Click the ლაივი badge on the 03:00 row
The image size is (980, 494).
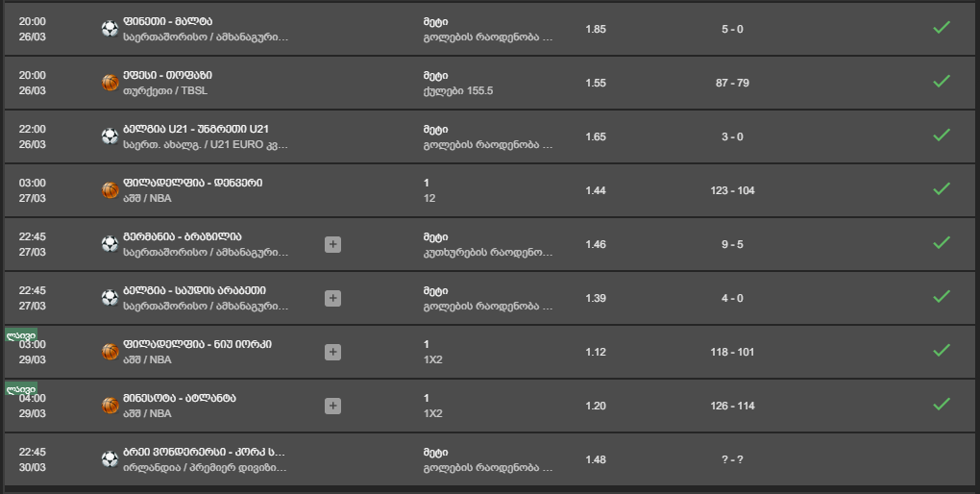click(x=21, y=335)
